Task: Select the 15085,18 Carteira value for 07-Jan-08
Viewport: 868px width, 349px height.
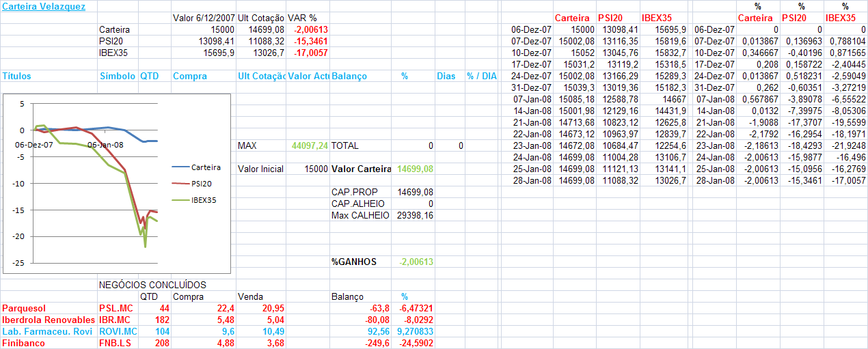Action: [575, 99]
